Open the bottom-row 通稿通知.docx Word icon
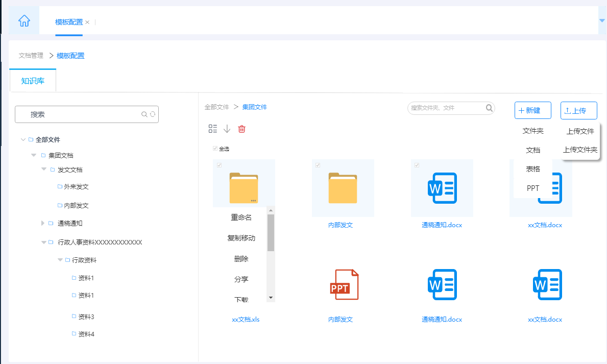The height and width of the screenshot is (364, 607). coord(442,285)
